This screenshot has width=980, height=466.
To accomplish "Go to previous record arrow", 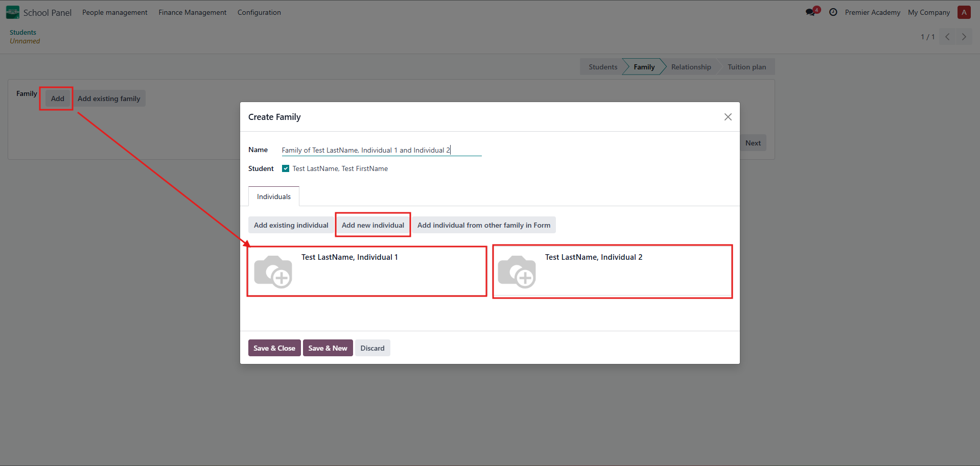I will [x=947, y=37].
